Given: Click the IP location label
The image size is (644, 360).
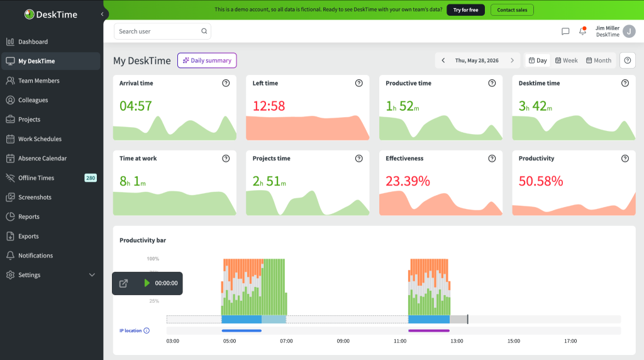Looking at the screenshot, I should [131, 331].
